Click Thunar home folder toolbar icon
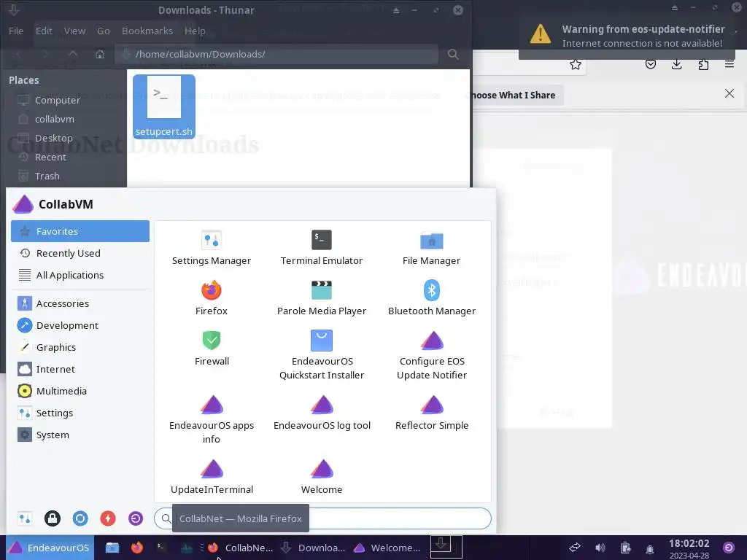 (99, 54)
